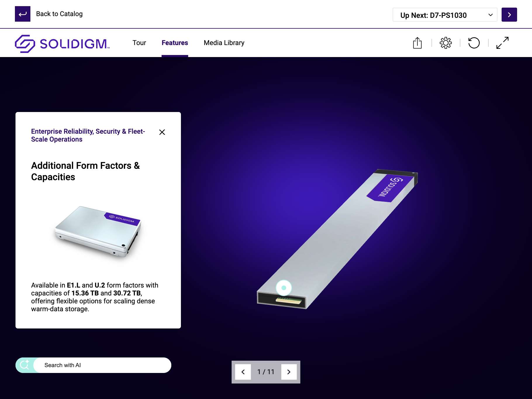The width and height of the screenshot is (532, 399).
Task: Click the U.2 SSD product image thumbnail
Action: [x=98, y=231]
